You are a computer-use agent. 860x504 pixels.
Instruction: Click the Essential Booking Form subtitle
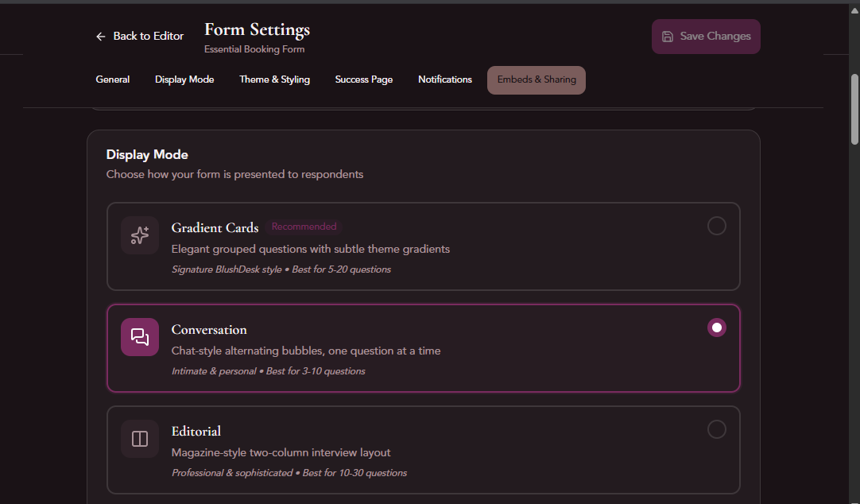pyautogui.click(x=254, y=49)
